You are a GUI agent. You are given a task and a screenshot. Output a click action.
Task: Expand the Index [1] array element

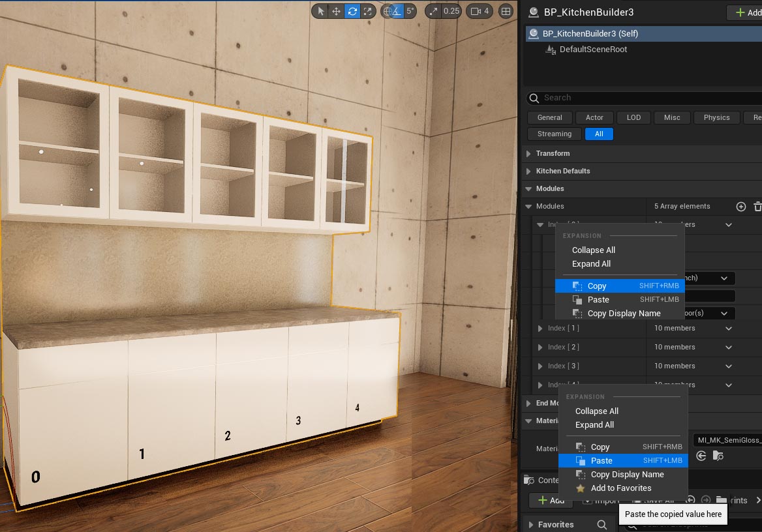(x=540, y=329)
